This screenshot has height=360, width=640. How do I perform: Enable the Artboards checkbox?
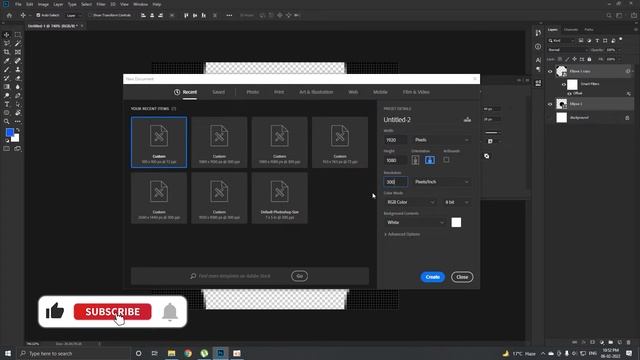click(x=447, y=160)
